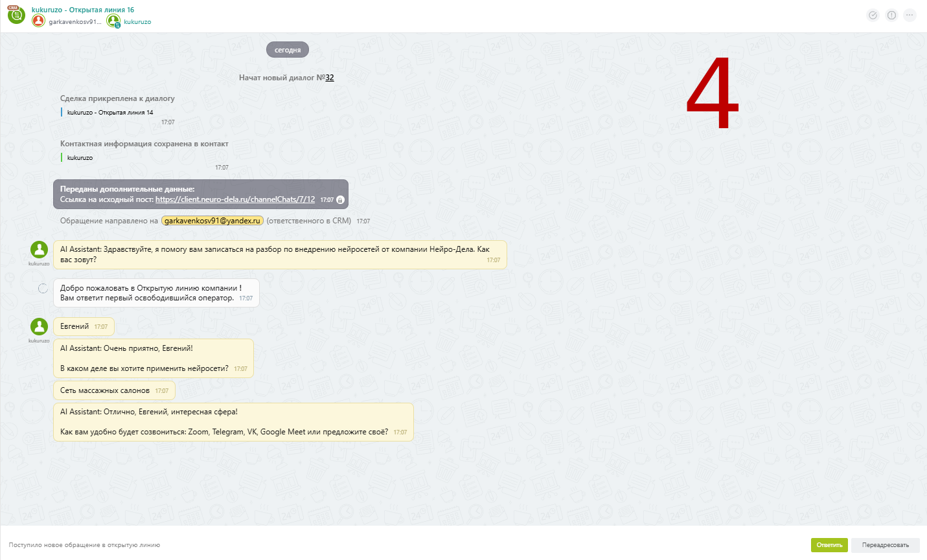Click the spam exclamation octagon icon
Viewport: 927px width, 560px height.
(x=891, y=15)
